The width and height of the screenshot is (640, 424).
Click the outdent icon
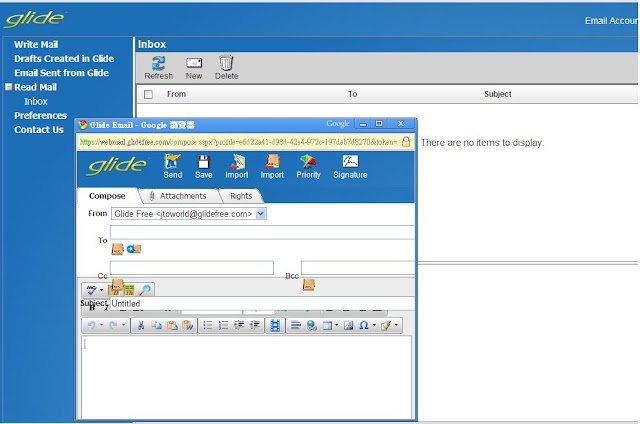pyautogui.click(x=239, y=325)
